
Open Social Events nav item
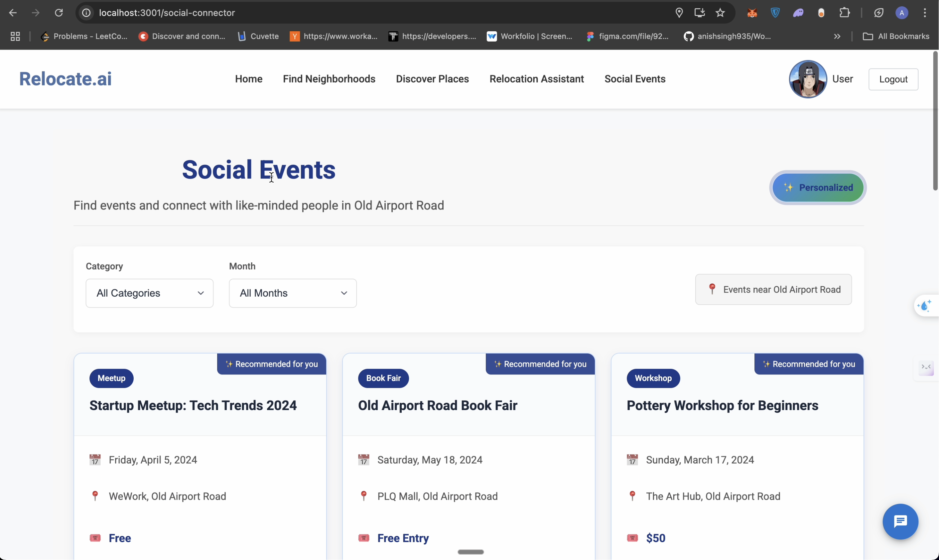[634, 79]
